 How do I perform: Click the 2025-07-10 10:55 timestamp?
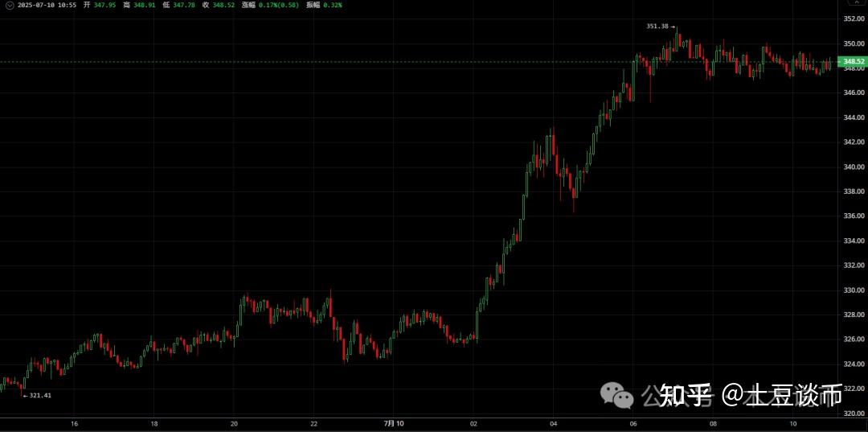point(47,5)
